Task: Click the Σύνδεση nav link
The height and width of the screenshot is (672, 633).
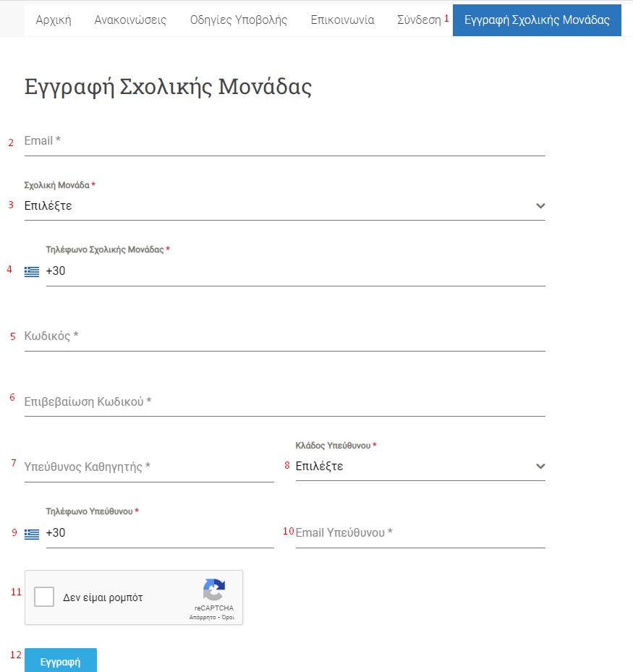Action: point(419,20)
